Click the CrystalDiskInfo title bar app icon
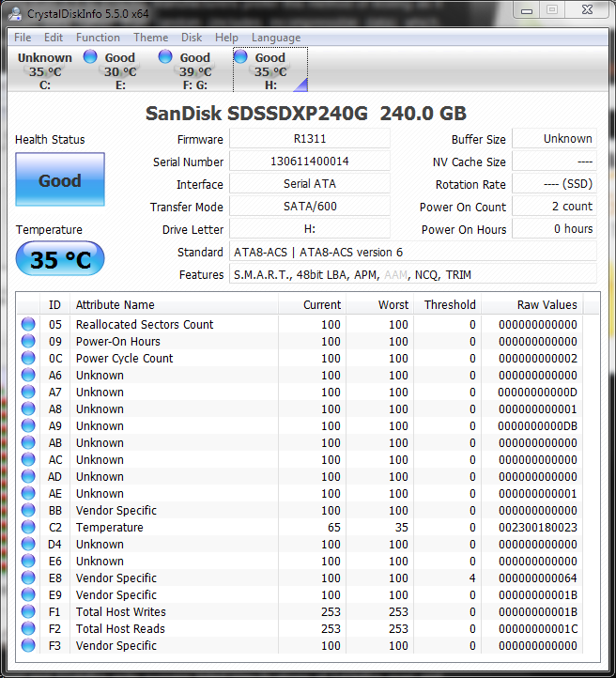Viewport: 616px width, 678px height. point(15,13)
